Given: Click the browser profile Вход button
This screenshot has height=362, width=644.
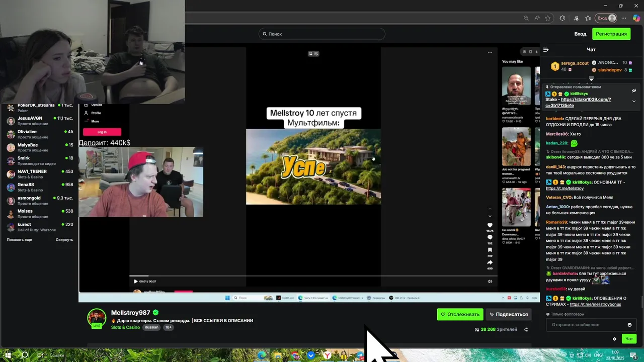Looking at the screenshot, I should click(x=606, y=18).
